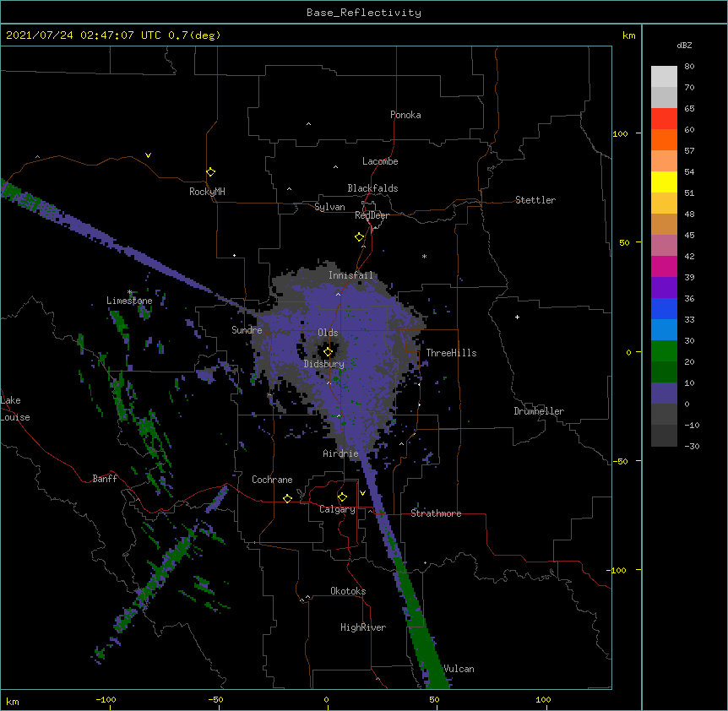Click the white asterisk marker east of RedDeer
This screenshot has width=728, height=711.
pos(424,256)
